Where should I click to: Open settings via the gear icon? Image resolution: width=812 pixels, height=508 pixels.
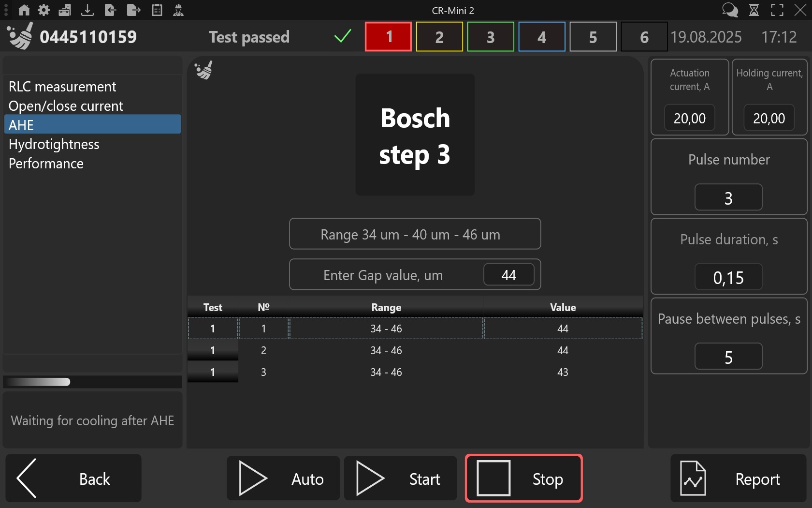coord(43,10)
